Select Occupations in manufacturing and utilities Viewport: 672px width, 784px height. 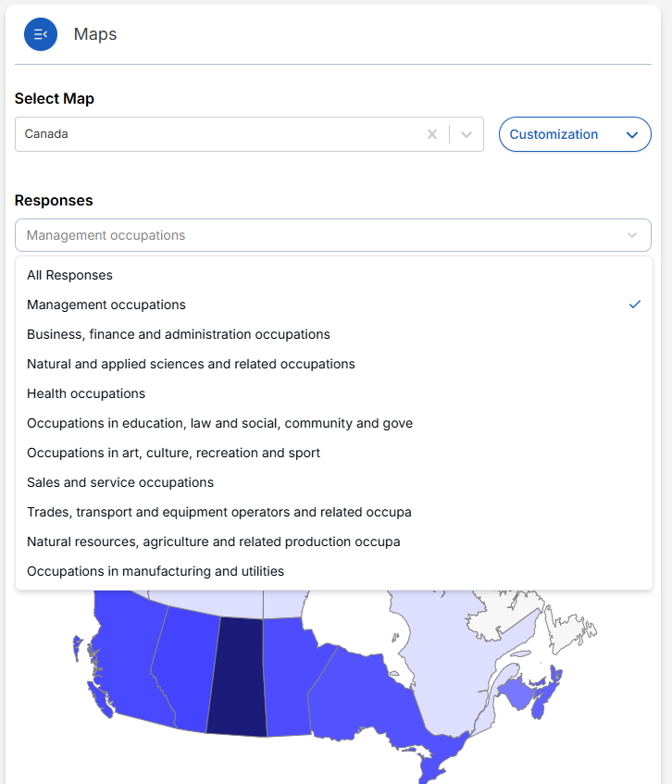(155, 571)
